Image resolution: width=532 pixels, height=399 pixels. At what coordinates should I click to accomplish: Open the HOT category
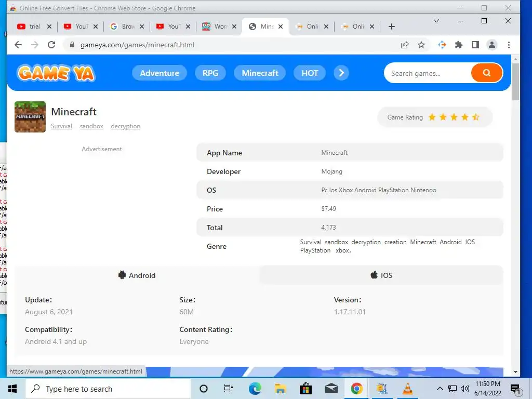pos(310,73)
